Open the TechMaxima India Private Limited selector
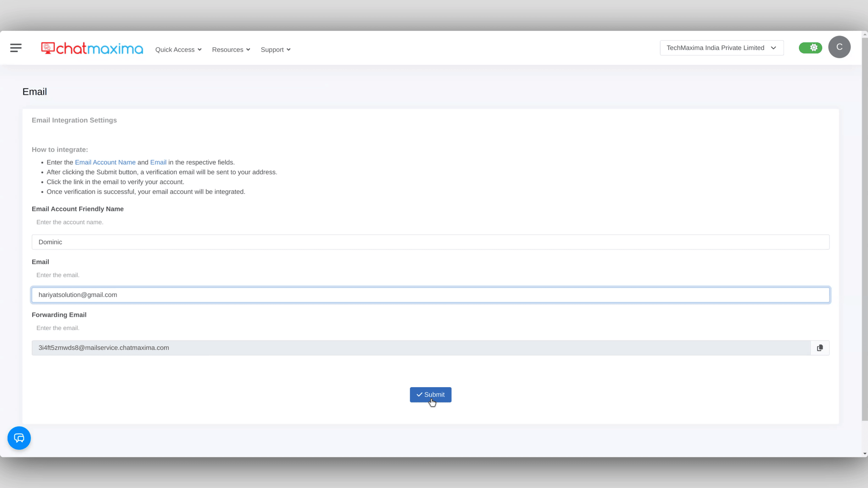 click(721, 48)
